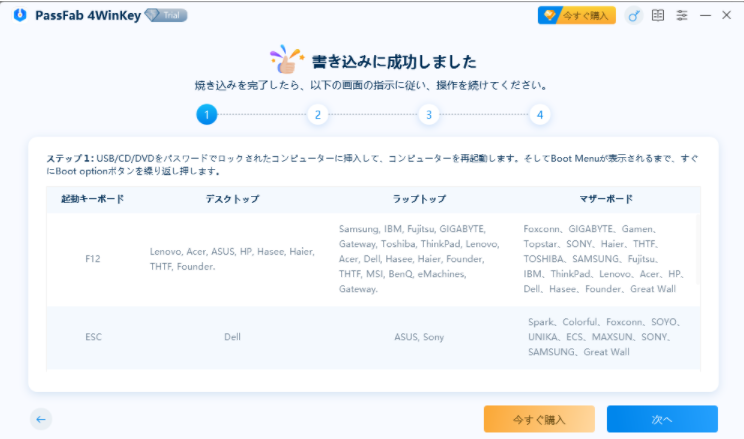
Task: Click the desktop cell listing Lenovo, Acer, ASUS
Action: pos(232,259)
